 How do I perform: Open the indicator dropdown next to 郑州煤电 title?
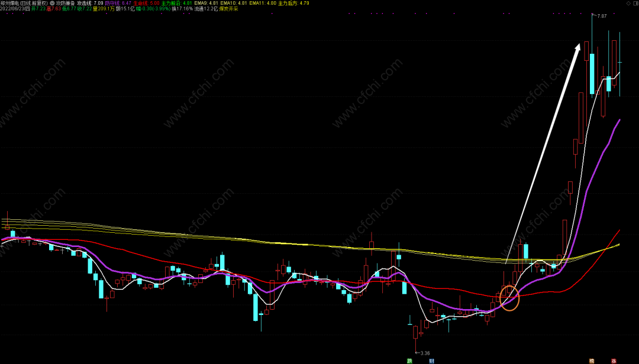tap(52, 4)
